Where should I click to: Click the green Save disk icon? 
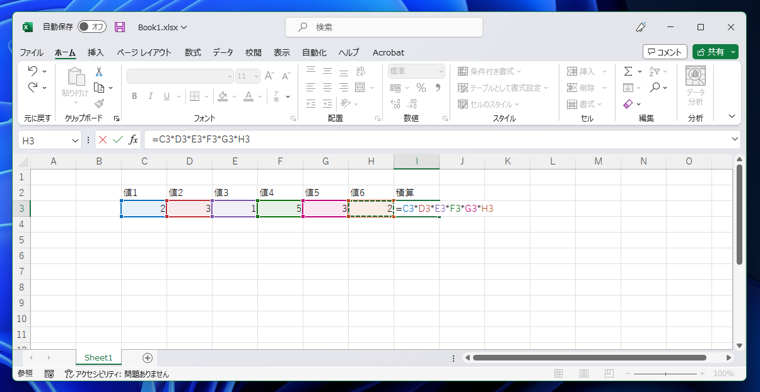point(120,27)
